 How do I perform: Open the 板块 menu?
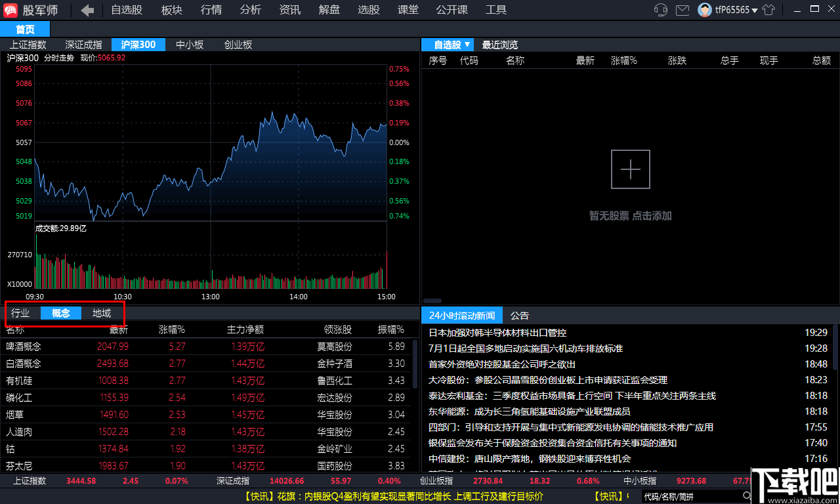pos(172,10)
